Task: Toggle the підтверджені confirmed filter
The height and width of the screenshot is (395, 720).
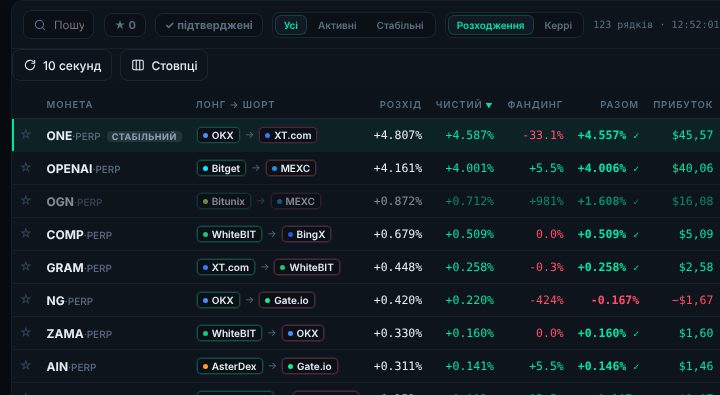Action: click(x=209, y=25)
